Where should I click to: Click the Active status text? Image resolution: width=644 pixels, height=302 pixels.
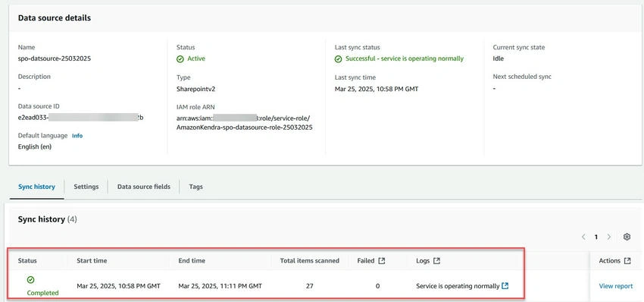point(196,58)
